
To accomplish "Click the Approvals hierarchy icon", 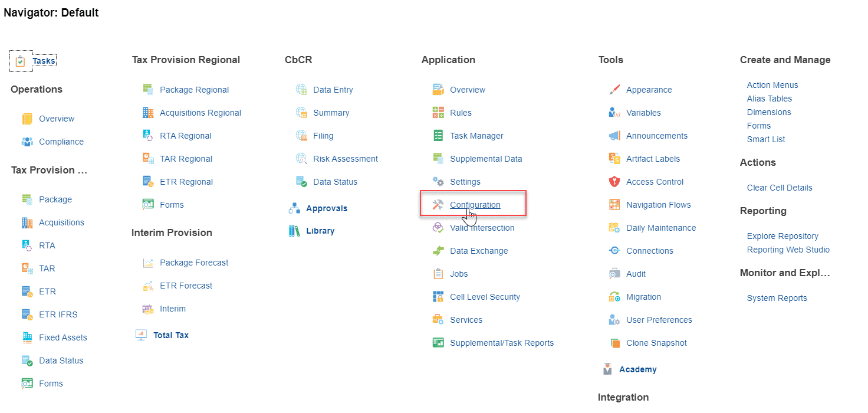I will (x=294, y=208).
